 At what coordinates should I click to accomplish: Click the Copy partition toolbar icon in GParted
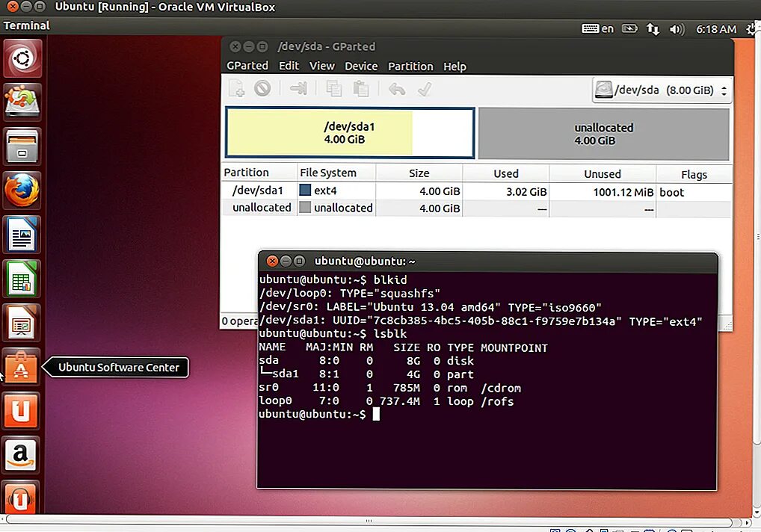pos(334,89)
